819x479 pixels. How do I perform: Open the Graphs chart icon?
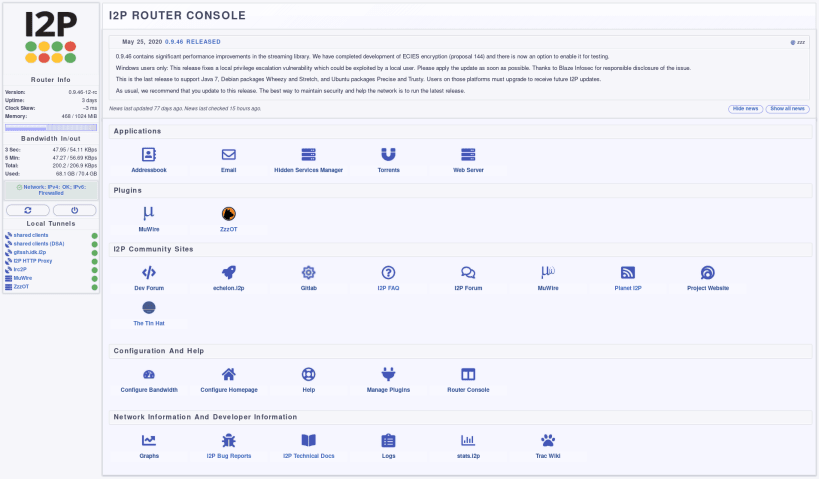coord(149,440)
